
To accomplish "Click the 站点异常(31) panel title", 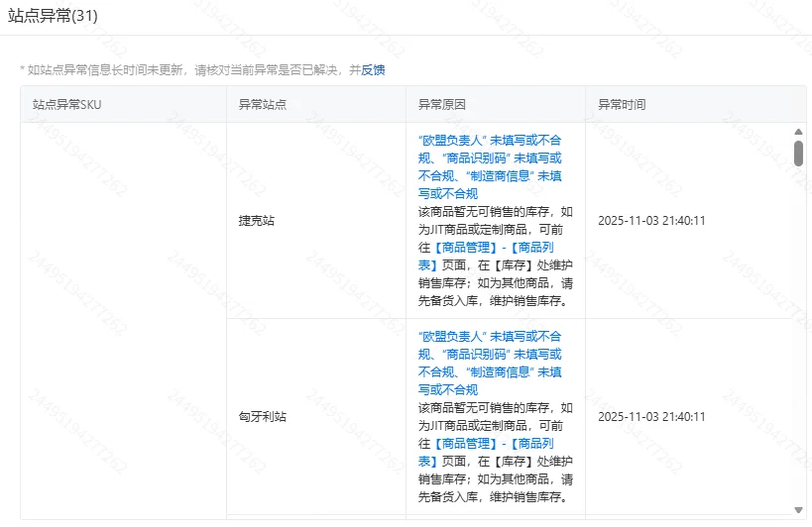I will [53, 17].
